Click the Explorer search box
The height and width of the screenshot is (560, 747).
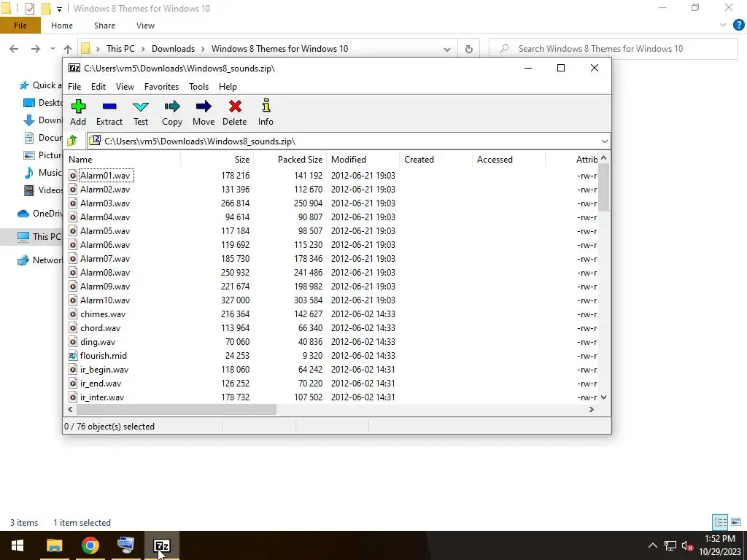point(614,49)
